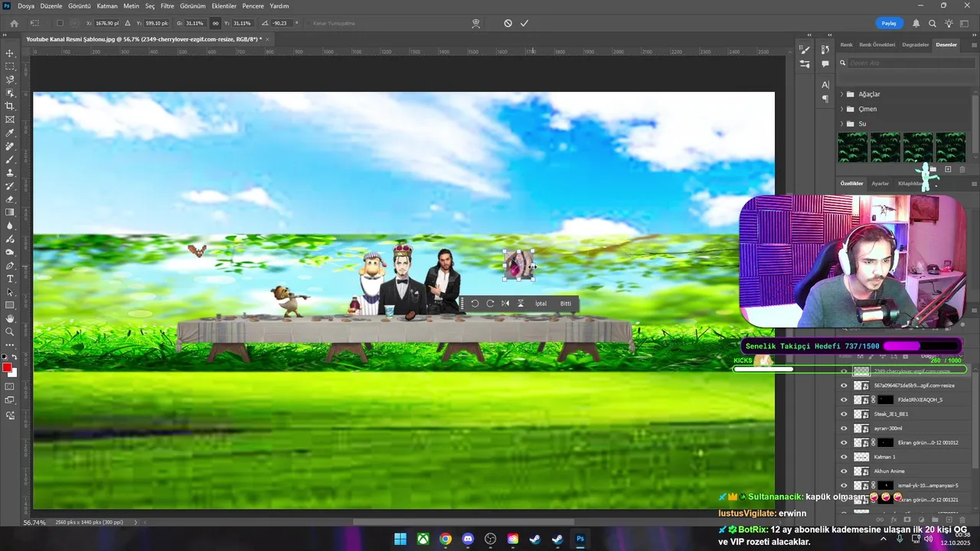Click the white background color swatch
Screen dimensions: 980x551
(x=14, y=373)
